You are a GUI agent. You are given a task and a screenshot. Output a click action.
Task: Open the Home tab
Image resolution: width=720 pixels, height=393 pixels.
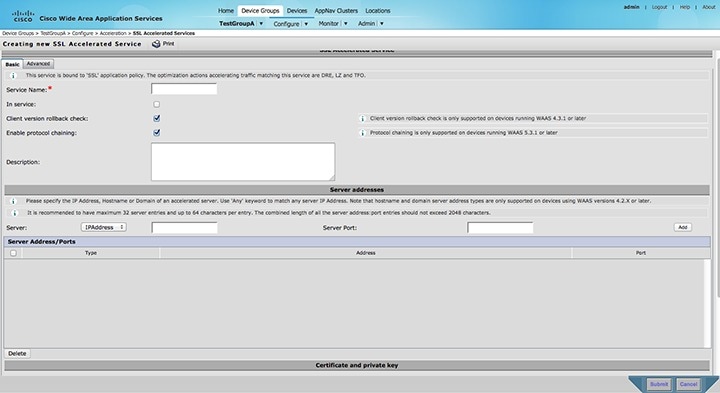pyautogui.click(x=225, y=11)
